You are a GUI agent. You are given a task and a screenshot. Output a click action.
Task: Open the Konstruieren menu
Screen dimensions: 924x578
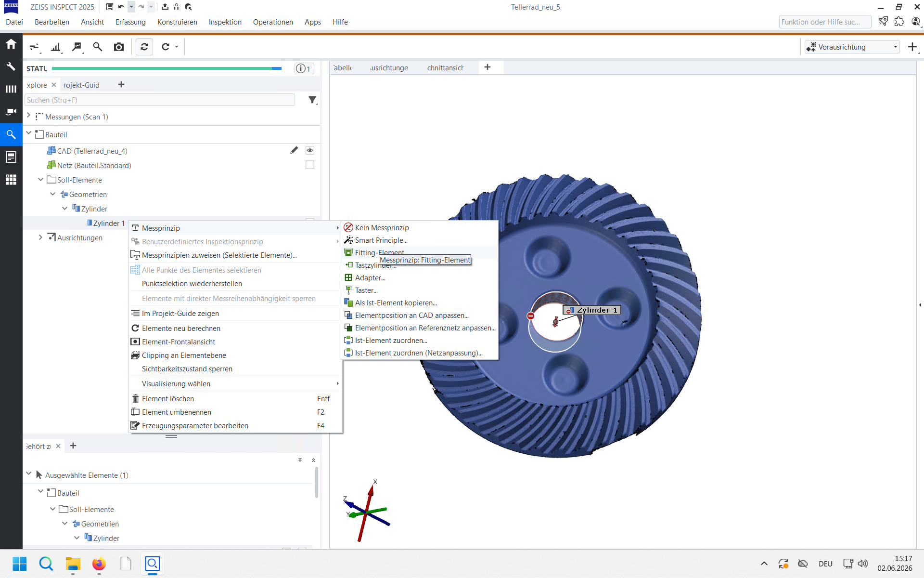(177, 22)
